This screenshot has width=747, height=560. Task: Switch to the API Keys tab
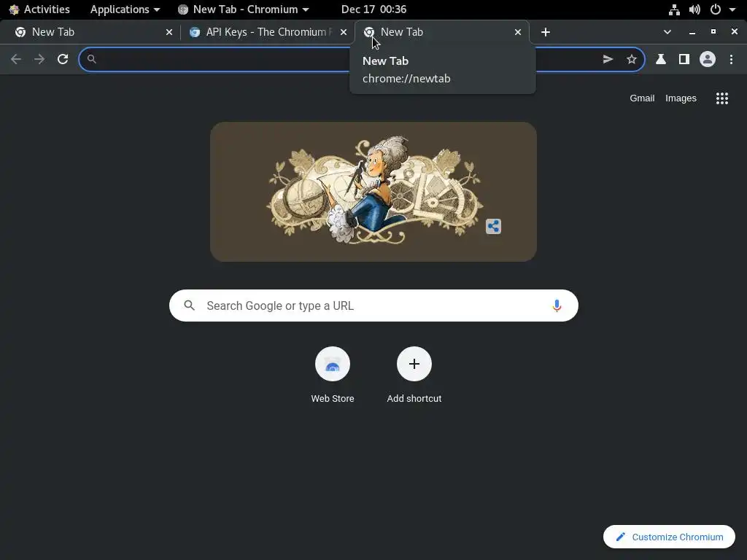coord(267,32)
